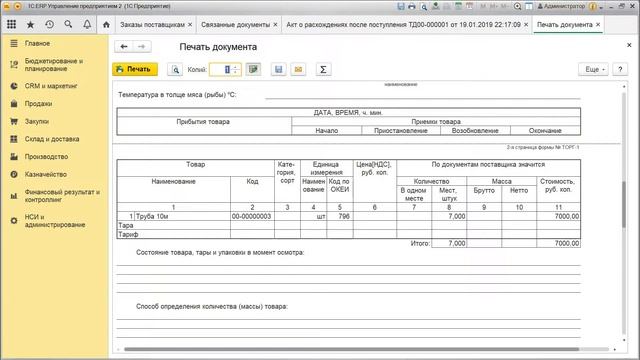This screenshot has width=640, height=360.
Task: Save the printed form floppy icon
Action: tap(278, 69)
